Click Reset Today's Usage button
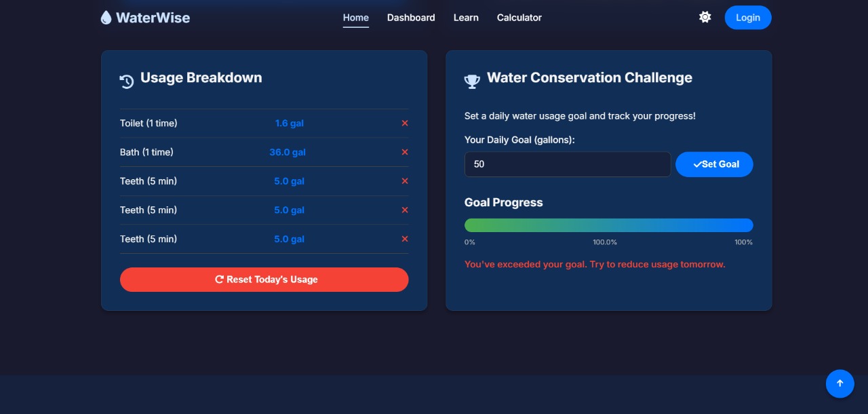This screenshot has width=868, height=414. (x=264, y=280)
